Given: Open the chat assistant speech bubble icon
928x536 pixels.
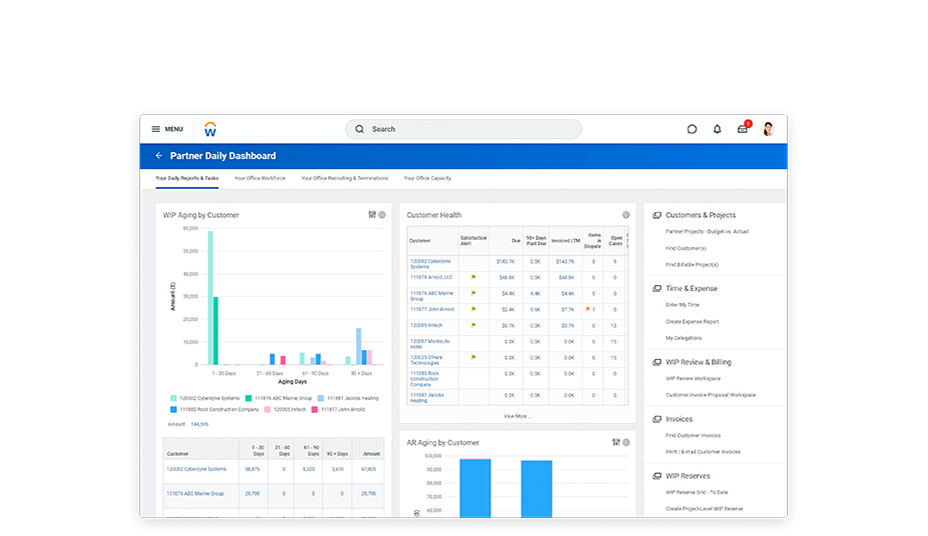Looking at the screenshot, I should pos(692,129).
